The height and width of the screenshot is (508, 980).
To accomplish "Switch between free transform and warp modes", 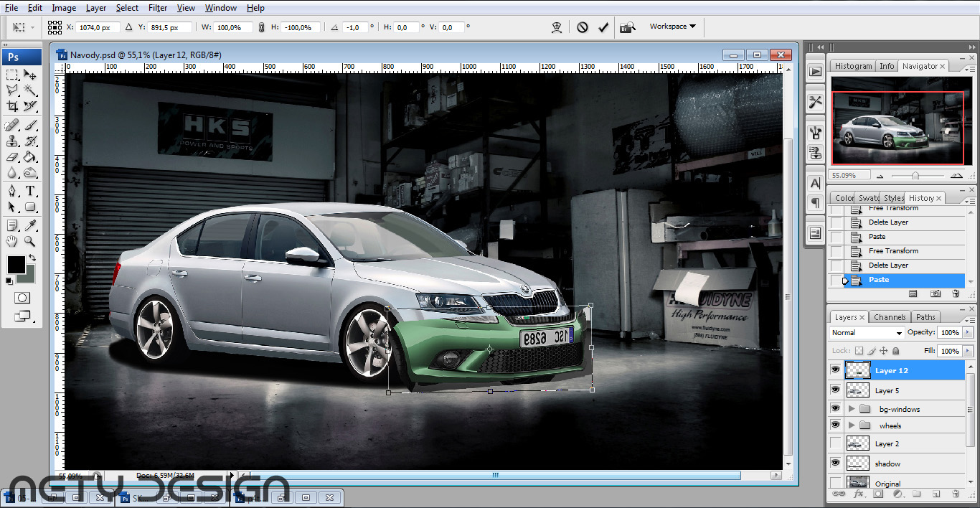I will click(x=556, y=27).
